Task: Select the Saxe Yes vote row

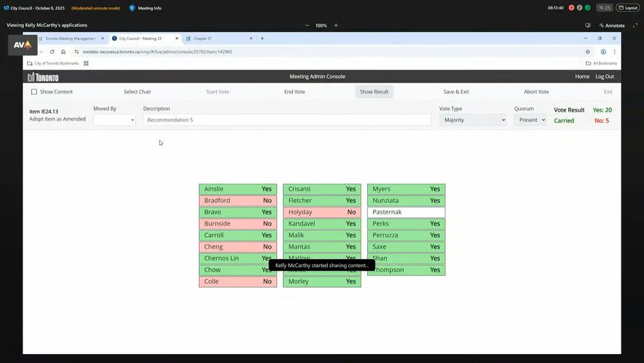Action: [406, 247]
